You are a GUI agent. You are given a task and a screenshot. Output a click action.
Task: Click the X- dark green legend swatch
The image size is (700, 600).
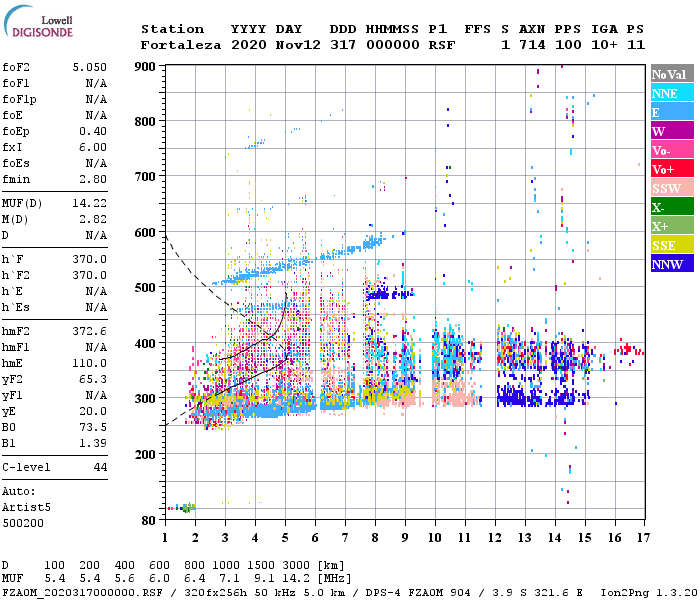pyautogui.click(x=672, y=207)
